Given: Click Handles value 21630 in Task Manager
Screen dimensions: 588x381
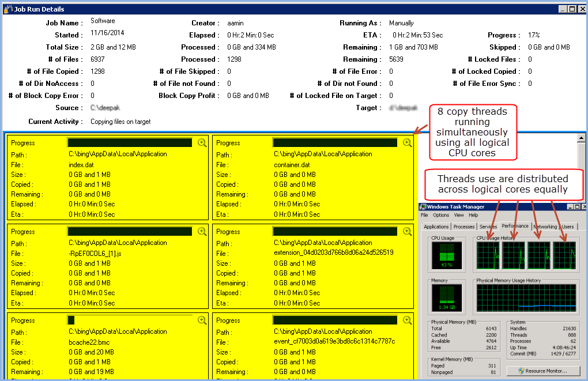Looking at the screenshot, I should (569, 329).
